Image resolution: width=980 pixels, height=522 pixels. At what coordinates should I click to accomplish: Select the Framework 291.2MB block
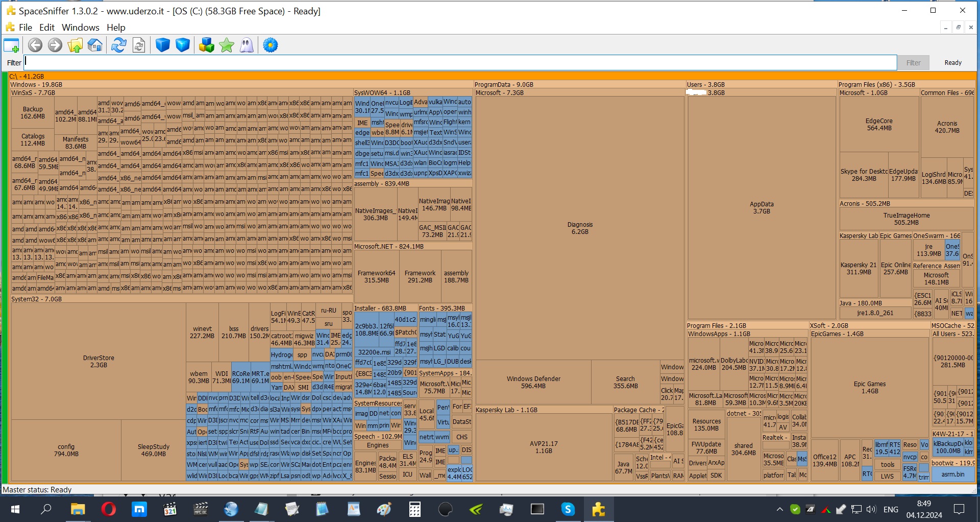[x=420, y=277]
